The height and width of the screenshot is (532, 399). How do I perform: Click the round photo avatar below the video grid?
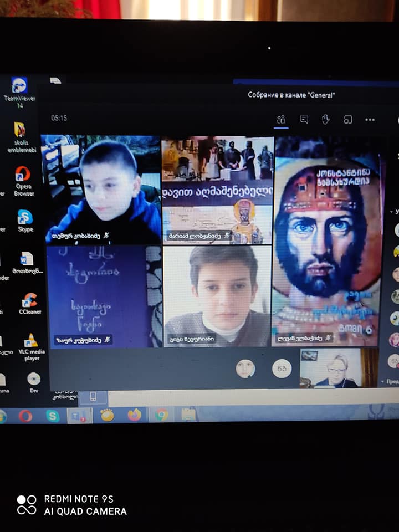coord(245,369)
